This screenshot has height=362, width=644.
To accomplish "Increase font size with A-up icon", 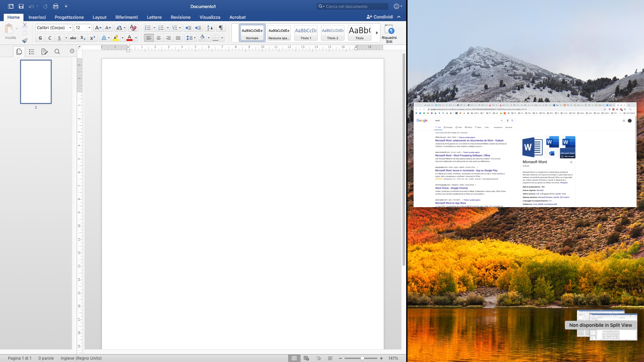I will pos(98,28).
